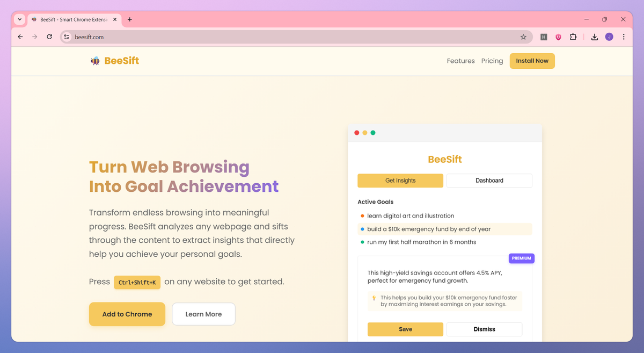This screenshot has height=353, width=644.
Task: Open the downloads icon in toolbar
Action: coord(595,37)
